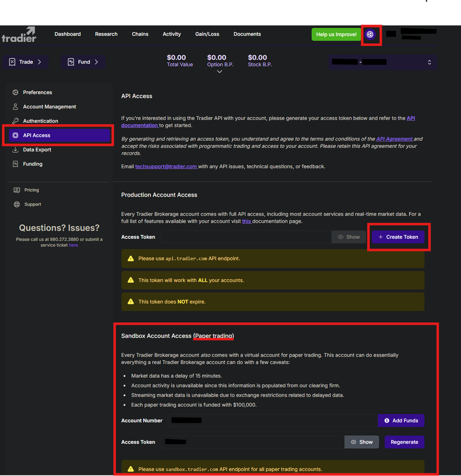461x476 pixels.
Task: Regenerate the sandbox access token
Action: (x=404, y=442)
